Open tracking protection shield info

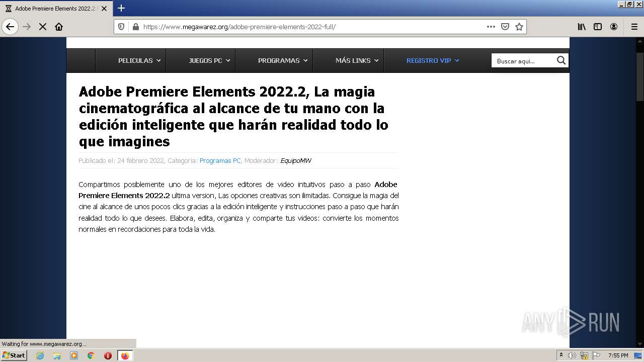pyautogui.click(x=121, y=27)
